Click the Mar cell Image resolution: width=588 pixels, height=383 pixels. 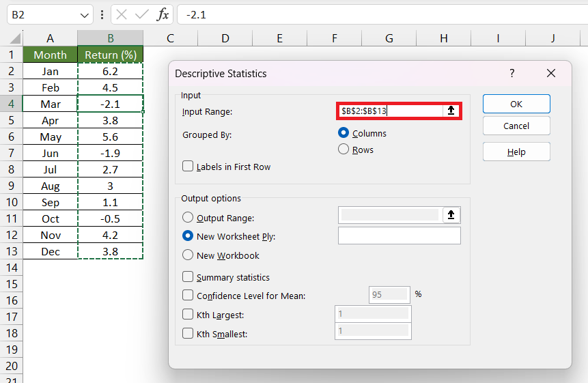coord(51,104)
